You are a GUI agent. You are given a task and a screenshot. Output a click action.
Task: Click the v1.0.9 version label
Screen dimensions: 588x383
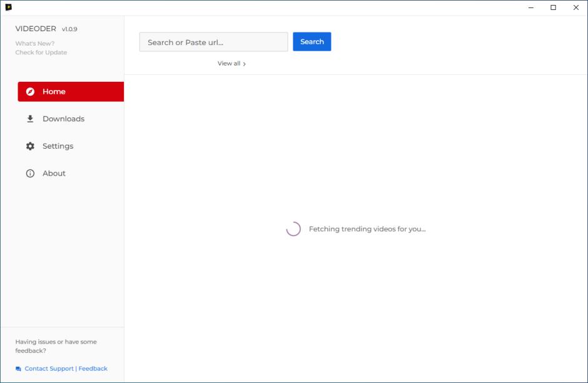pos(70,29)
